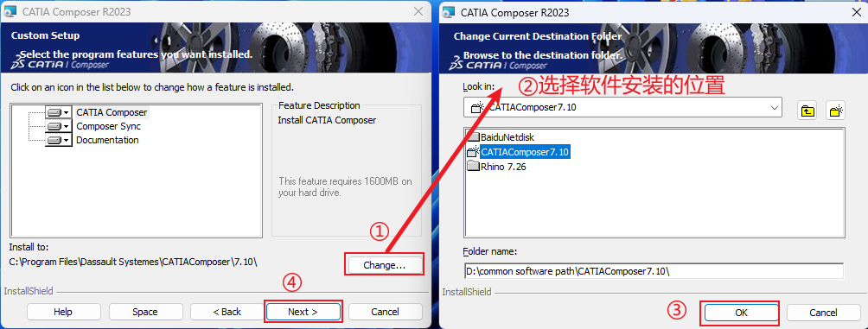Click OK in the destination folder dialog
Viewport: 868px width, 329px height.
tap(741, 313)
